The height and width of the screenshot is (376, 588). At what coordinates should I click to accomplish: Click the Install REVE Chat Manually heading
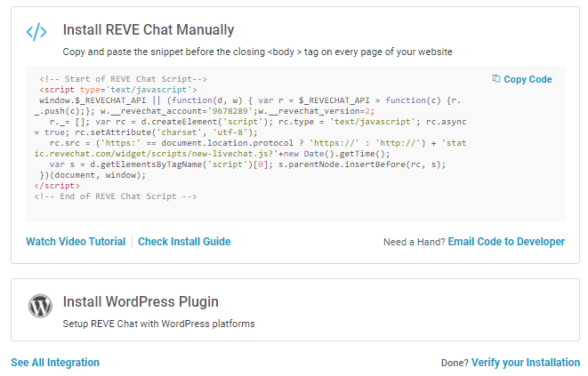(149, 31)
